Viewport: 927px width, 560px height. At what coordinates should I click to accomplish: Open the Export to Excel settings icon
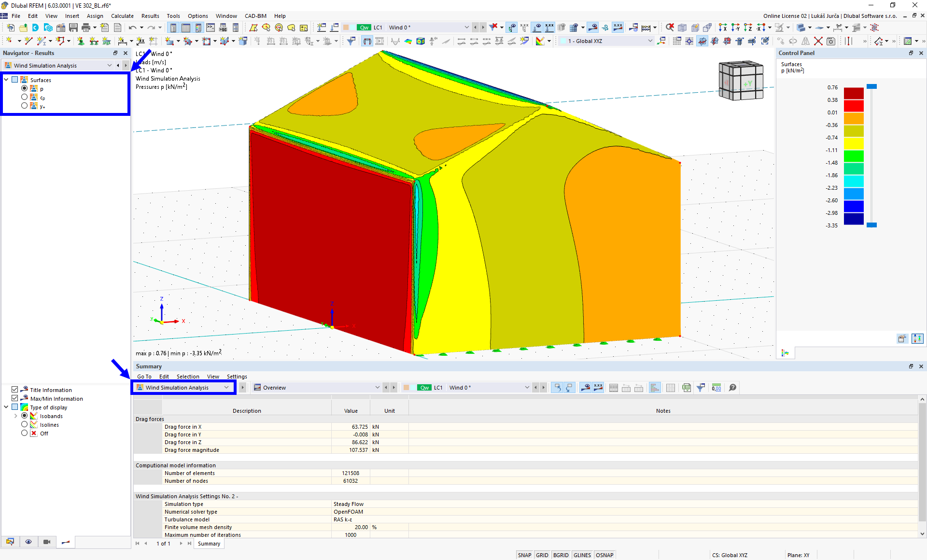(x=687, y=388)
